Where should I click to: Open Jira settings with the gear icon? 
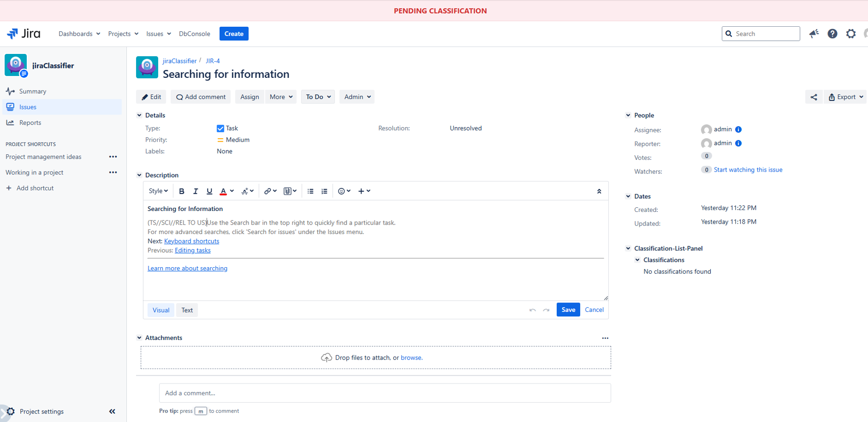851,33
